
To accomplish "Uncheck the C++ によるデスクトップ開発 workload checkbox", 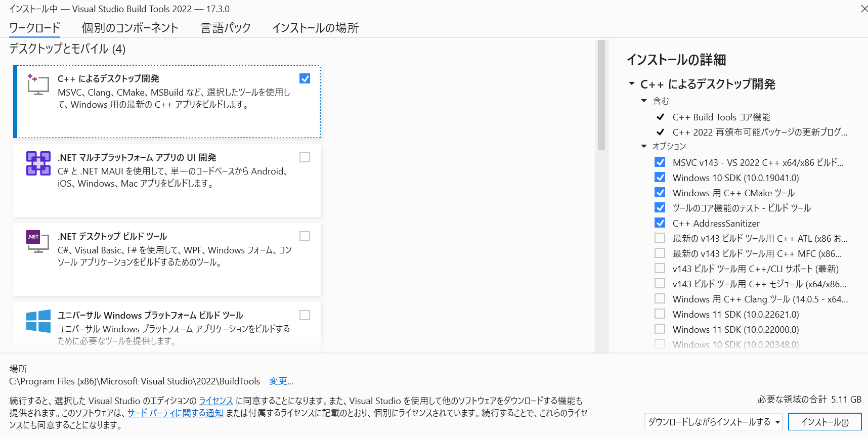I will click(305, 78).
